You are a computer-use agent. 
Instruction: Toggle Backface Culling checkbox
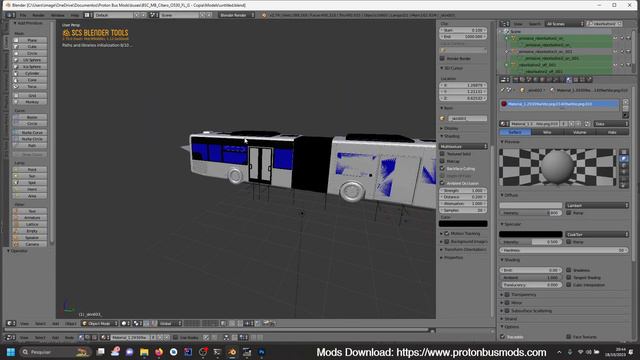(x=442, y=169)
